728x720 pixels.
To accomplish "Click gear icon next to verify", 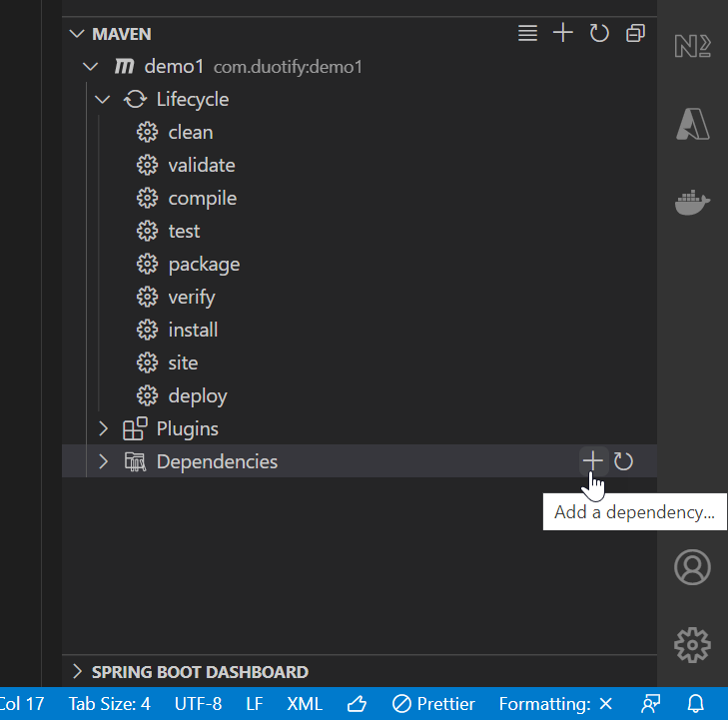I will click(147, 298).
